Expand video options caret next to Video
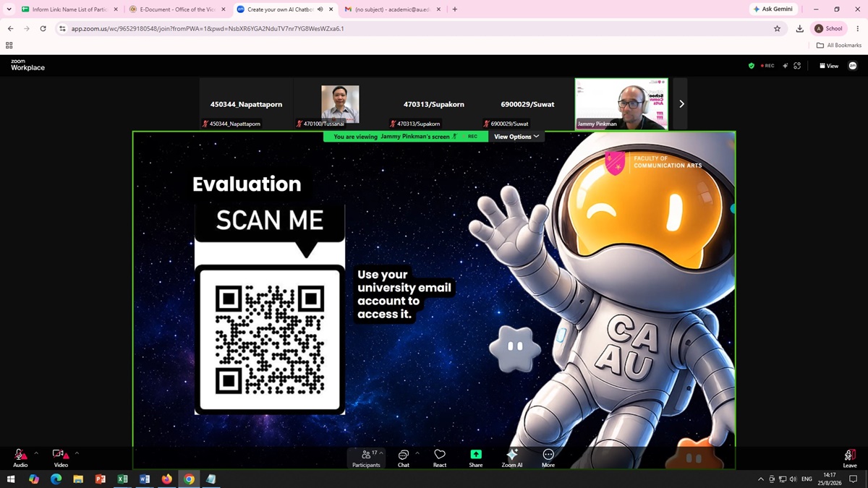The image size is (868, 488). [77, 453]
